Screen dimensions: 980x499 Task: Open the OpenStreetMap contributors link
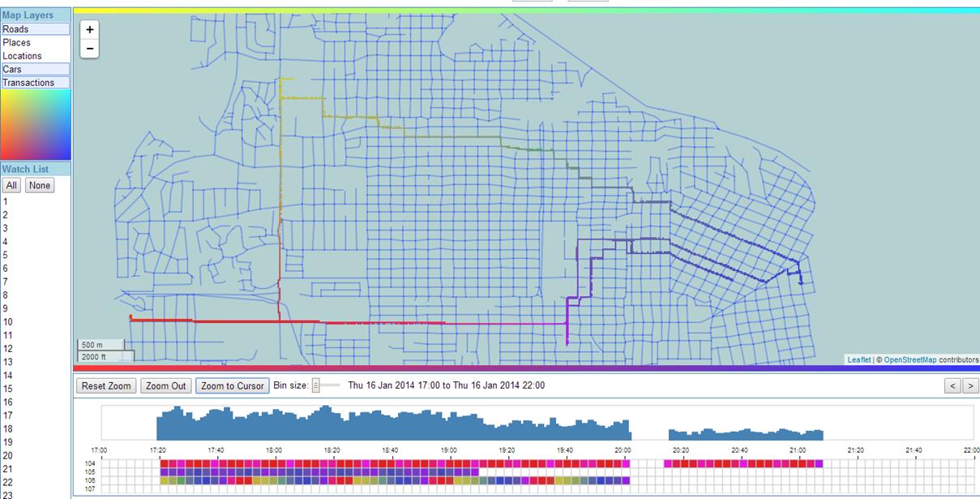[x=909, y=359]
